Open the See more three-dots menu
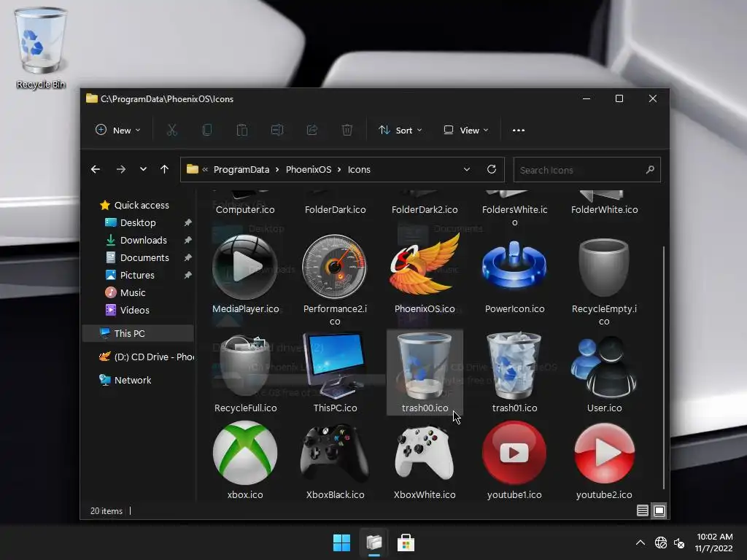Screen dimensions: 747x560 (519, 131)
